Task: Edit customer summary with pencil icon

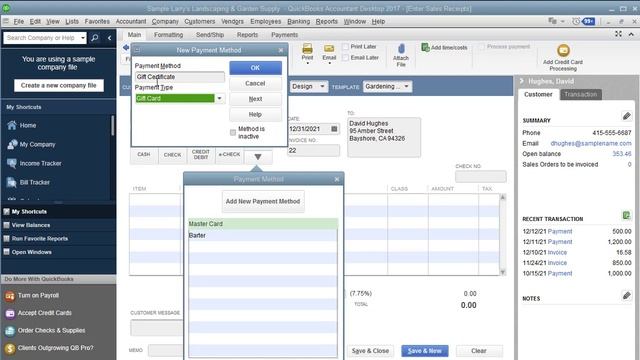Action: [x=627, y=116]
